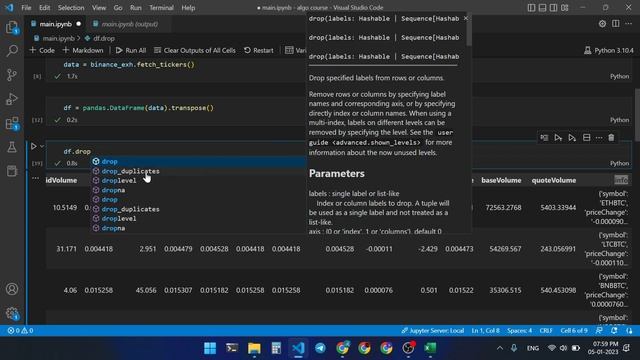Open the Edit menu
Screen dimensions: 640x360
pos(44,8)
